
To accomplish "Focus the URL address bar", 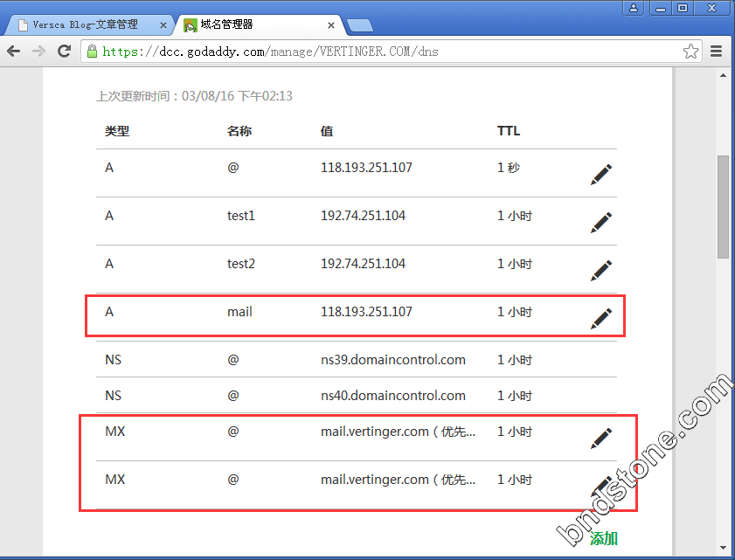I will pyautogui.click(x=392, y=51).
